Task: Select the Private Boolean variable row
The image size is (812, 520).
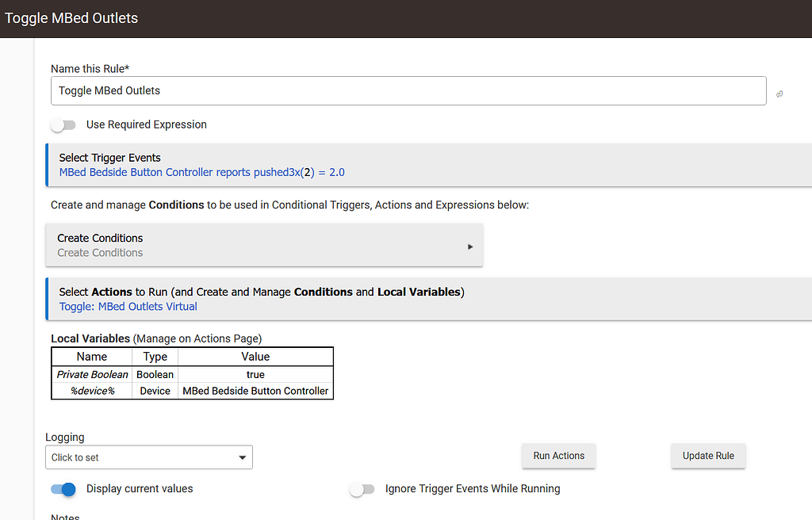Action: tap(92, 374)
